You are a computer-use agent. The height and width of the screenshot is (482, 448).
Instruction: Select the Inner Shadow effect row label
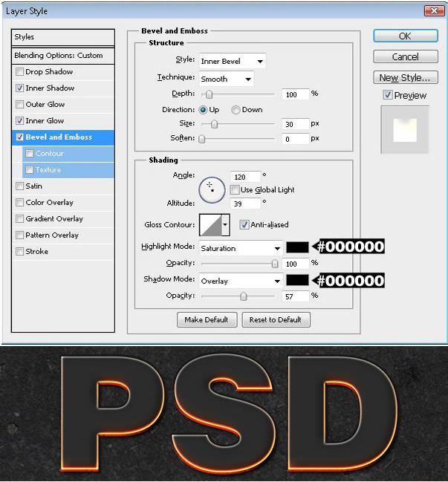tap(50, 88)
